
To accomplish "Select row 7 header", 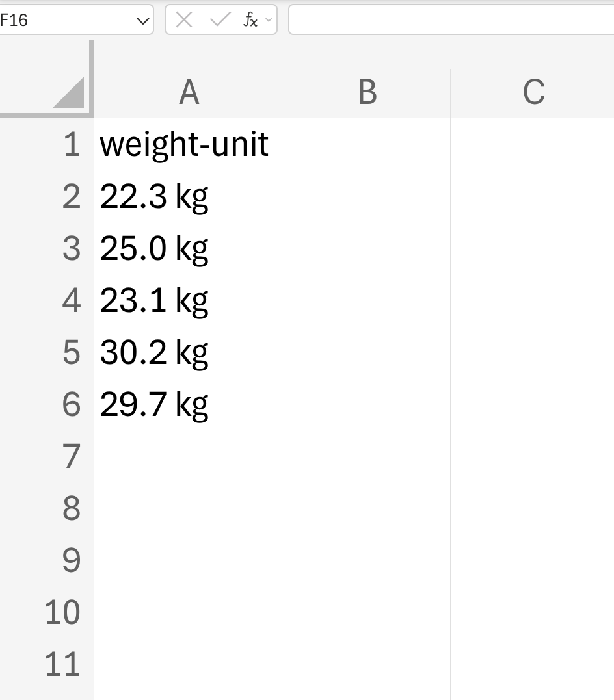I will pos(46,456).
